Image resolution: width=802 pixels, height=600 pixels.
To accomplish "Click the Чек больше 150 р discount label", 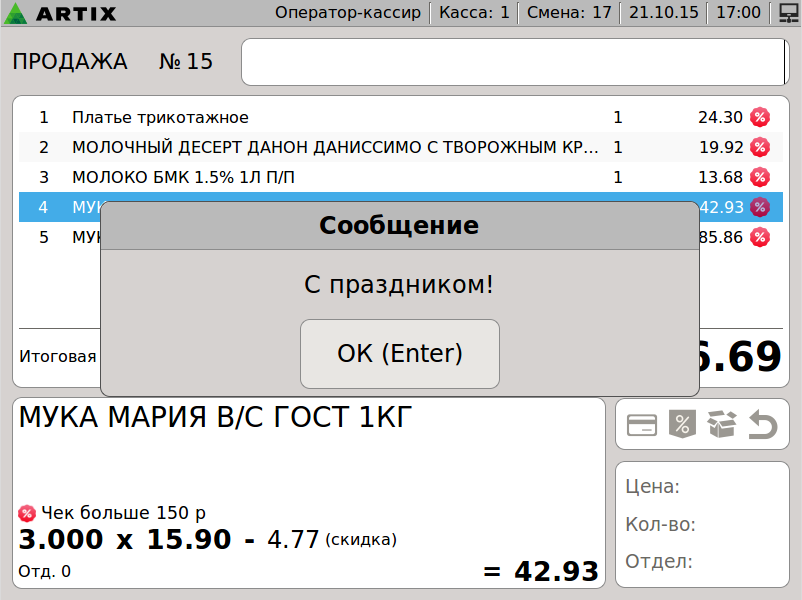I will click(x=122, y=513).
